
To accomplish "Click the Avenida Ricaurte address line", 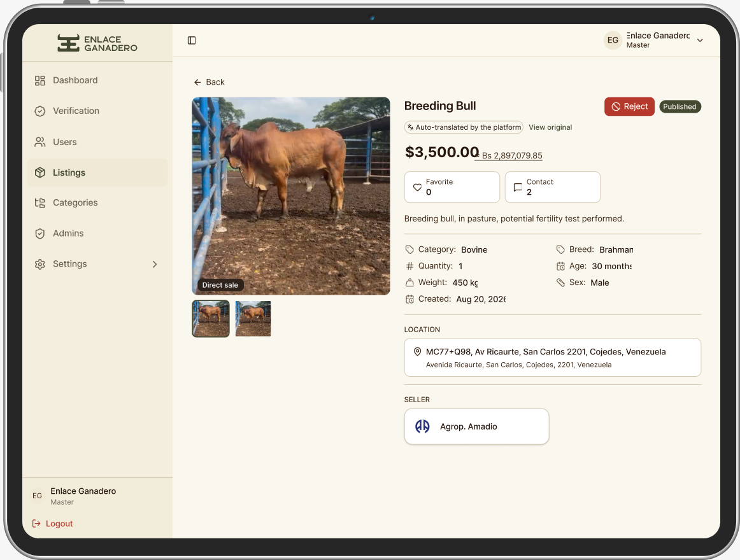I will coord(518,365).
